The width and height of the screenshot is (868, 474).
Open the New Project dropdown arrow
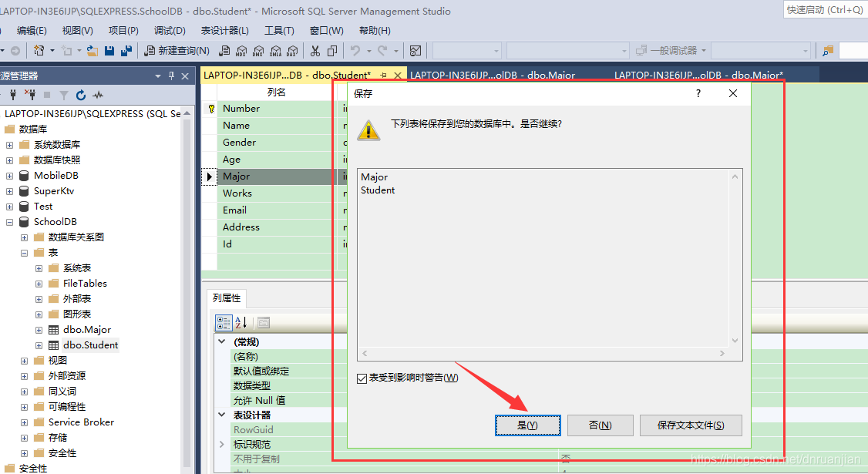click(52, 50)
